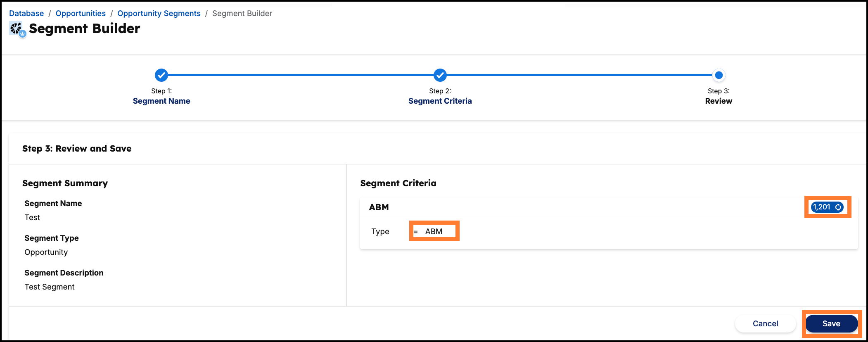868x342 pixels.
Task: Click the "Segment Builder" page title
Action: coord(85,28)
